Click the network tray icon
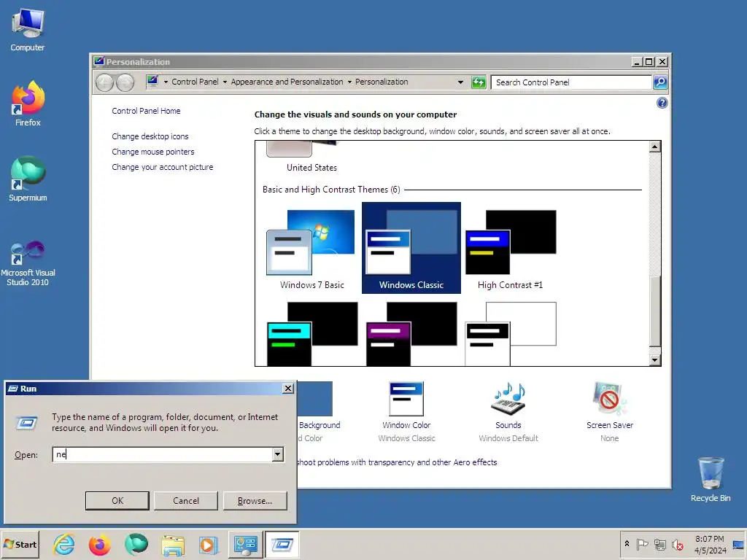The width and height of the screenshot is (747, 560). [x=659, y=544]
